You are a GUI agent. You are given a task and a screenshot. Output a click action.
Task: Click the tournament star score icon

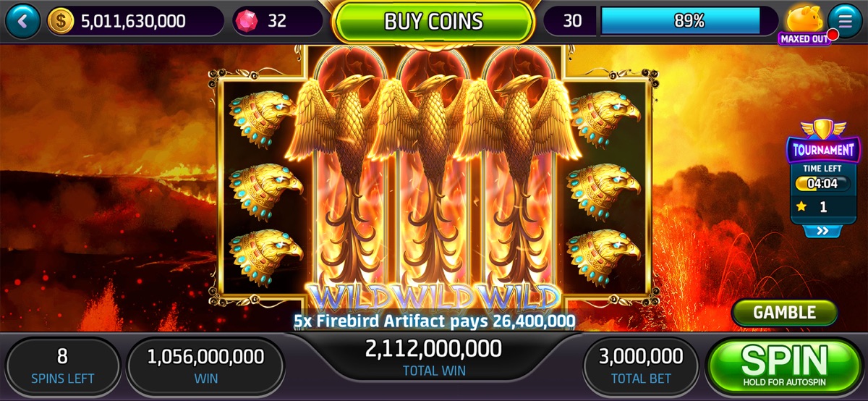click(801, 207)
